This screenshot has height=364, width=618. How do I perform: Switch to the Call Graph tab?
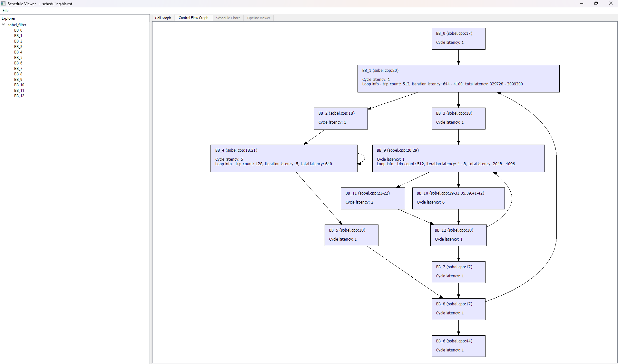click(x=163, y=18)
